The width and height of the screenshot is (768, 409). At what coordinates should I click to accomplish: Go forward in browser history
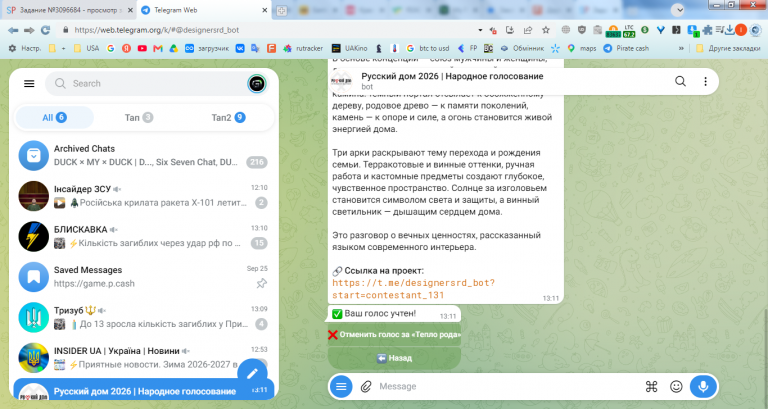pos(29,30)
